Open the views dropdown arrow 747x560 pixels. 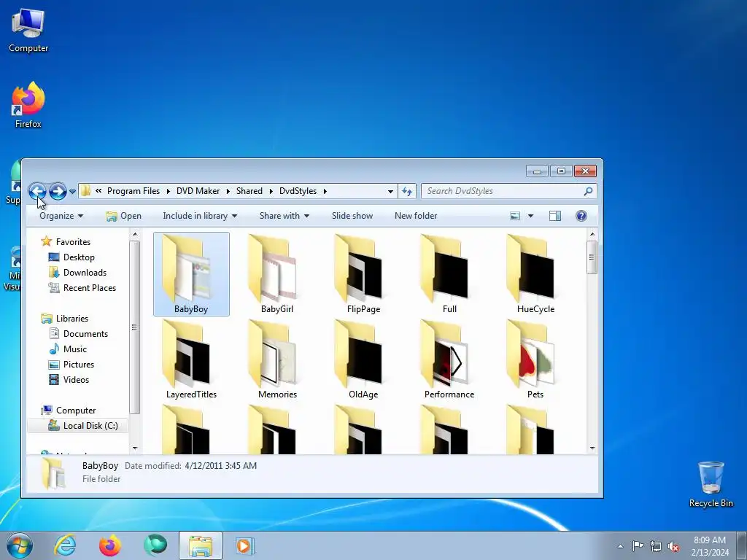pyautogui.click(x=531, y=216)
